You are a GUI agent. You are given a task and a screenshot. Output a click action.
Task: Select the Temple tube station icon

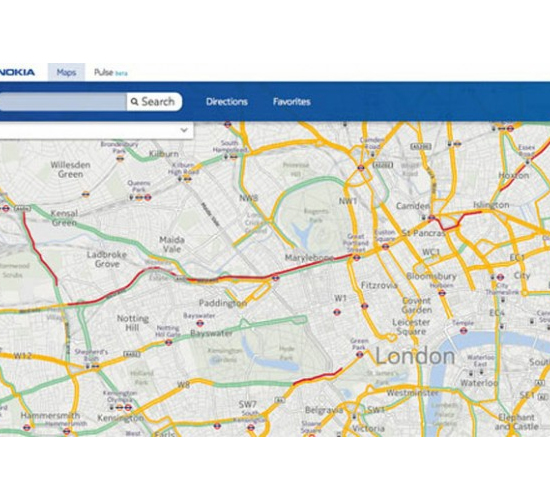pyautogui.click(x=463, y=330)
